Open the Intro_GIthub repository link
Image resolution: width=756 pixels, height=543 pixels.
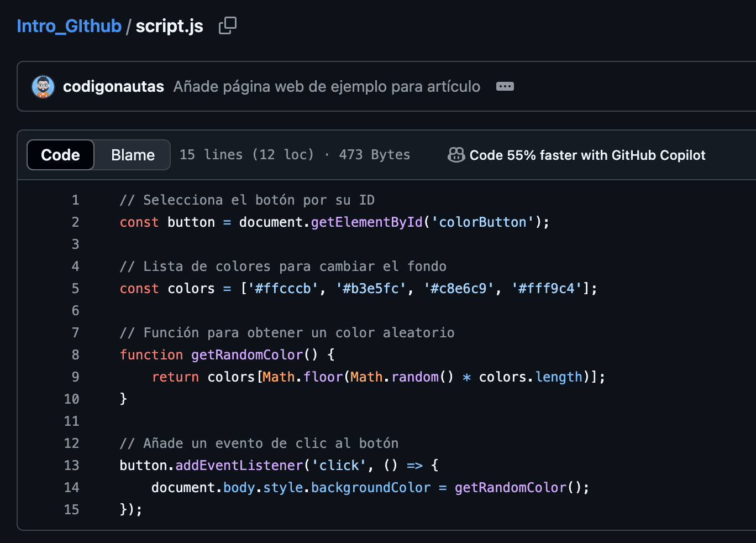coord(69,25)
